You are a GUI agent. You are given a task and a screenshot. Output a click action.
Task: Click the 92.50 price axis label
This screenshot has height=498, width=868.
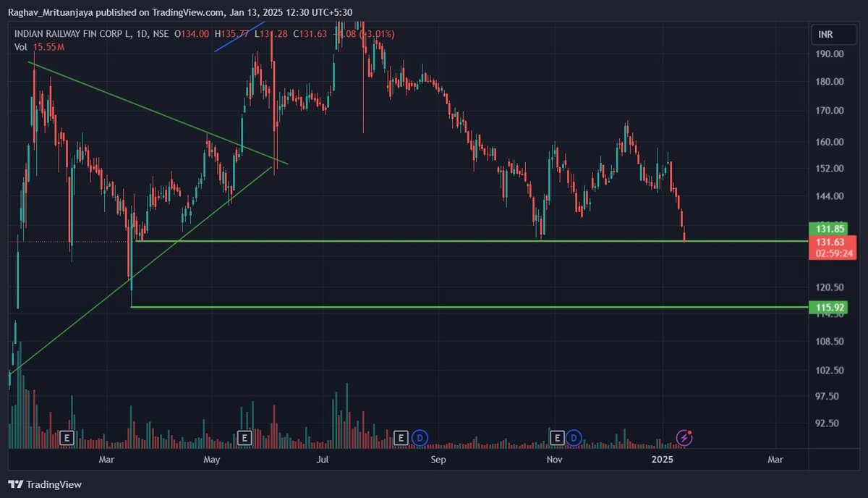click(x=829, y=423)
